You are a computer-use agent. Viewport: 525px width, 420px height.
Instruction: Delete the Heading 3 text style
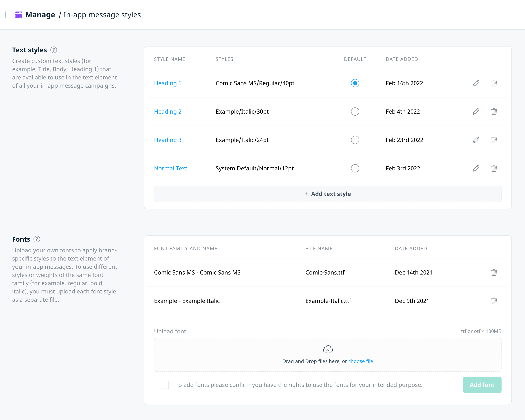pos(494,140)
